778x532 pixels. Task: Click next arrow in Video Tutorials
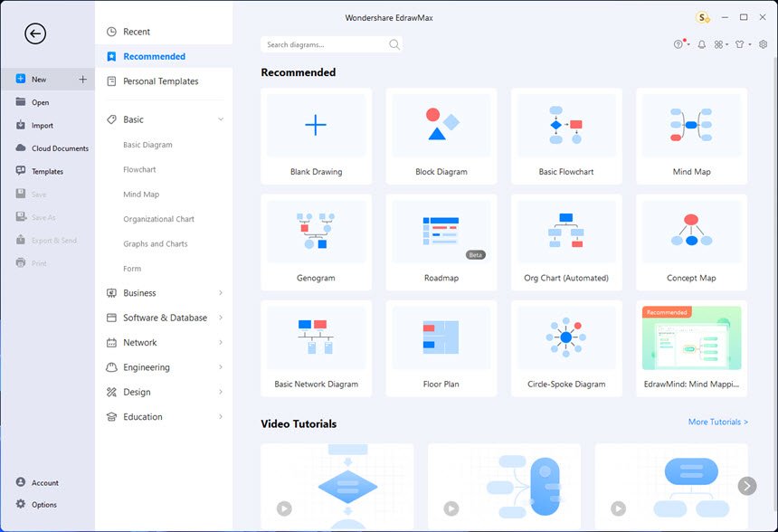pyautogui.click(x=747, y=486)
